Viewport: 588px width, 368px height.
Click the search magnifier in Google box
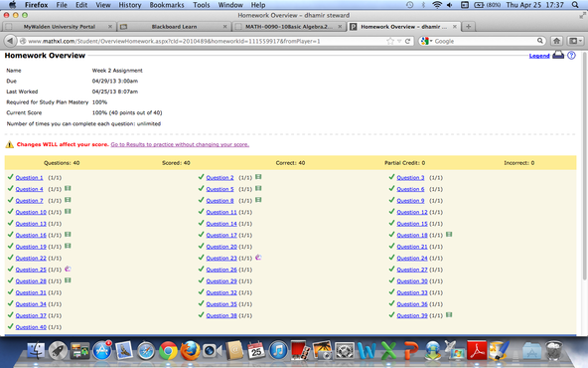tap(540, 41)
